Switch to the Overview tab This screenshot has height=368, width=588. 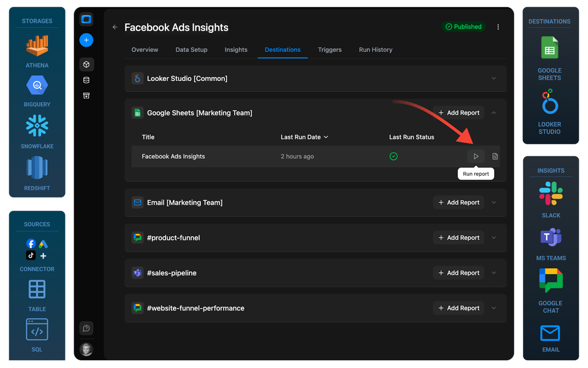pos(145,50)
